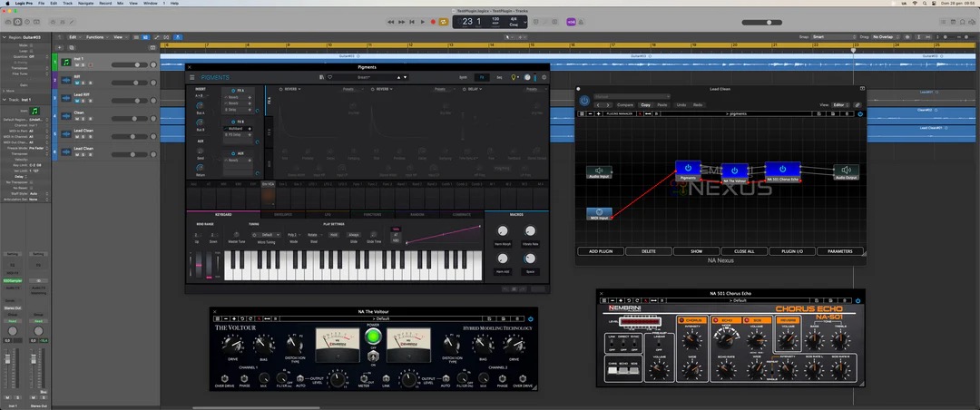Select the Pigments node in Nexus graph

click(688, 171)
